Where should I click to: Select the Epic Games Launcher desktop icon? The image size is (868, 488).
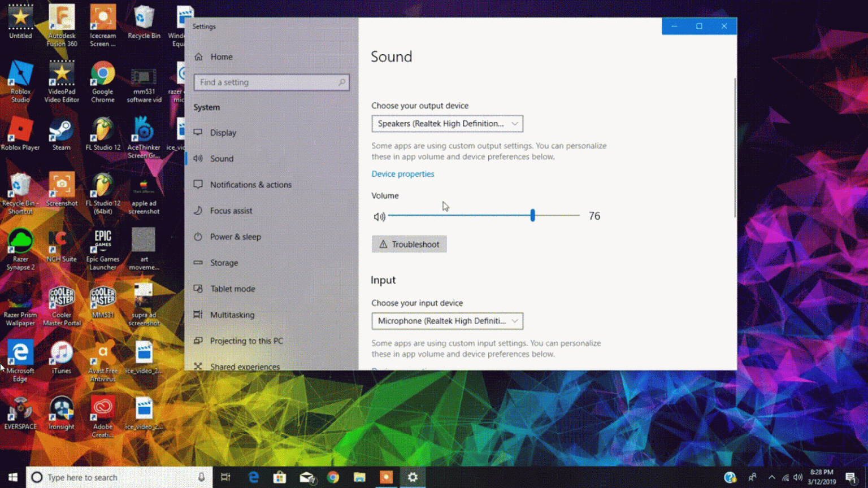[x=103, y=250]
